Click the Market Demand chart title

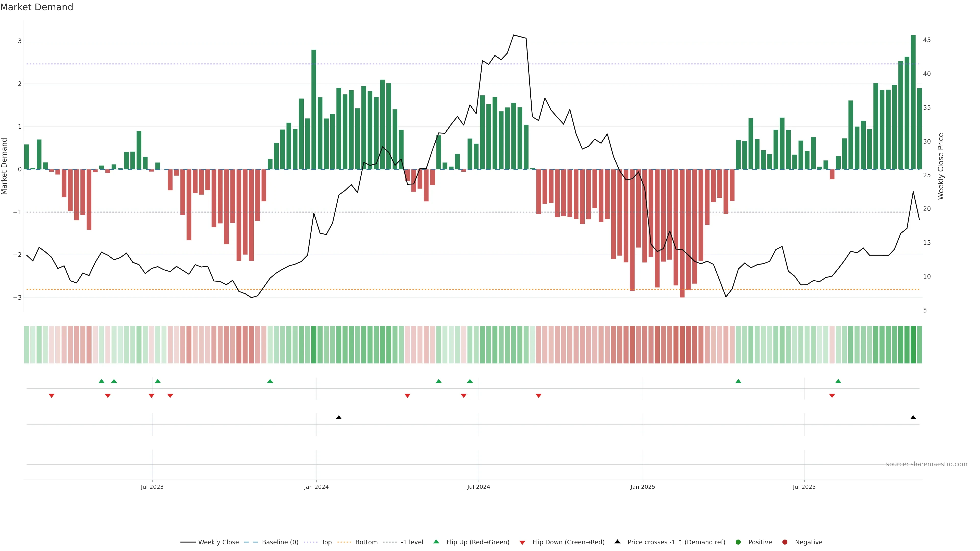(36, 7)
